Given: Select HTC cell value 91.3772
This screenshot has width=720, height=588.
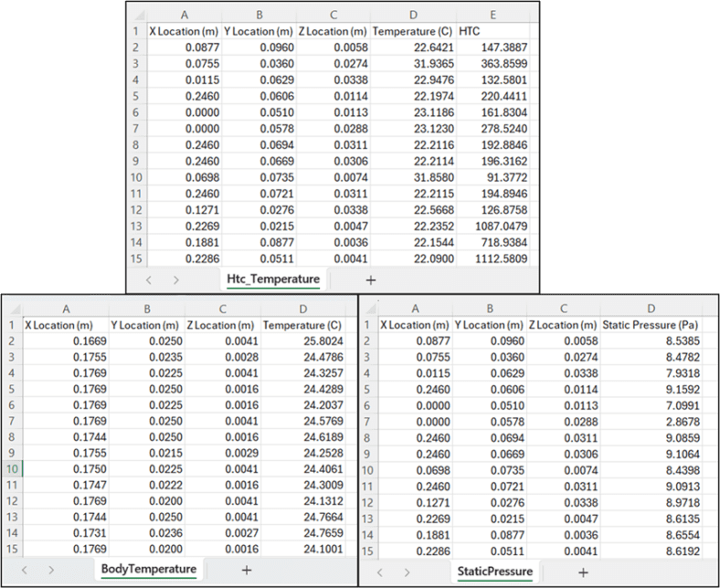Looking at the screenshot, I should pyautogui.click(x=492, y=177).
